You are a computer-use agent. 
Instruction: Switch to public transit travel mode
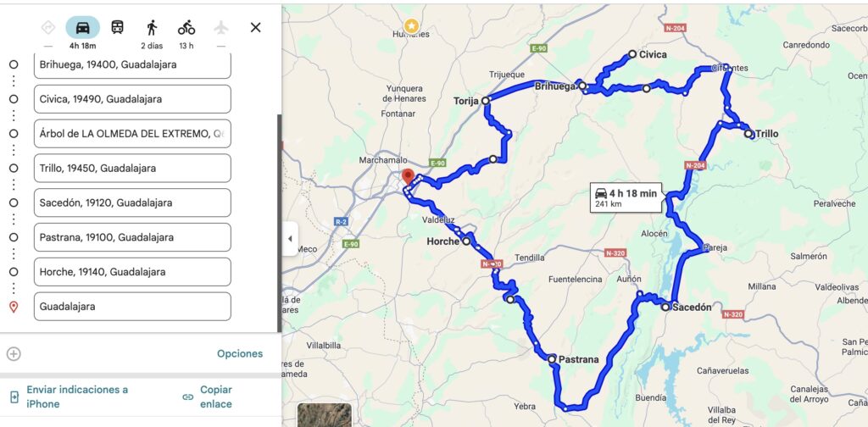117,27
